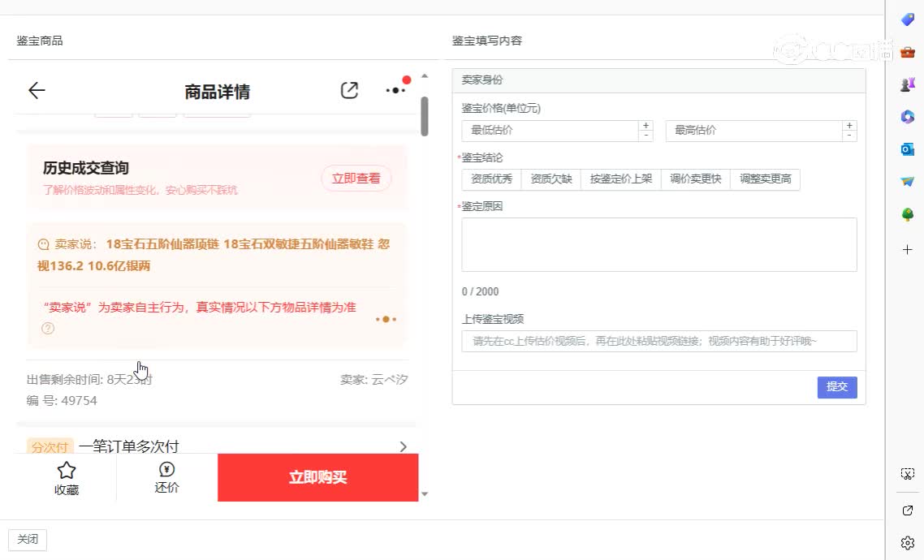Viewport: 924px width, 560px height.
Task: Click the 上传鉴宝视频 link input field
Action: (x=658, y=342)
